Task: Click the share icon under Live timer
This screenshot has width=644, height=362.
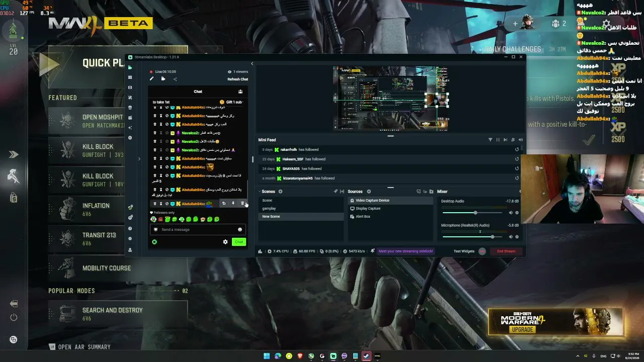Action: pos(175,79)
